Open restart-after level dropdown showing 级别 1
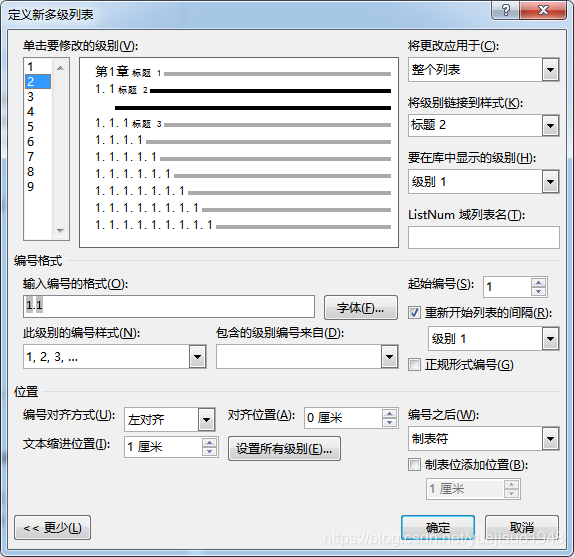The image size is (574, 557). pyautogui.click(x=550, y=339)
